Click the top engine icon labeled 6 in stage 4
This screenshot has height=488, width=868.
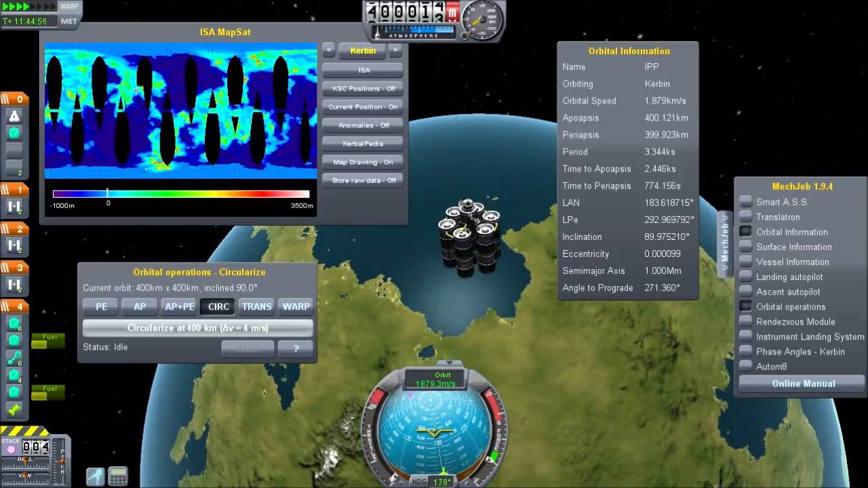pyautogui.click(x=14, y=323)
